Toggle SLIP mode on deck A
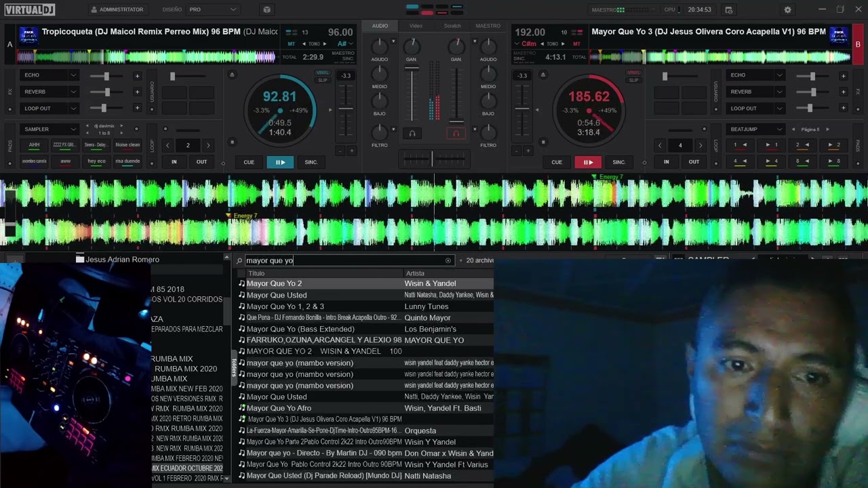Viewport: 868px width, 488px height. pyautogui.click(x=322, y=80)
